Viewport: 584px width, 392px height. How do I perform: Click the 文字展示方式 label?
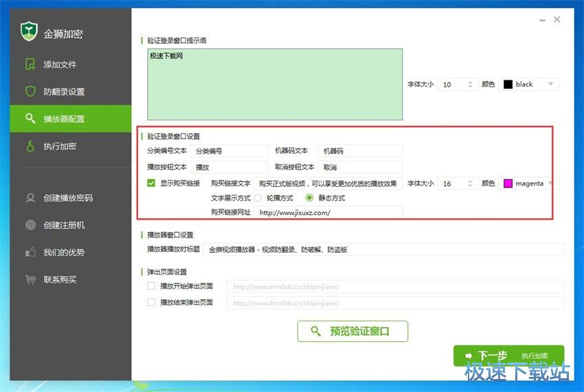click(231, 198)
